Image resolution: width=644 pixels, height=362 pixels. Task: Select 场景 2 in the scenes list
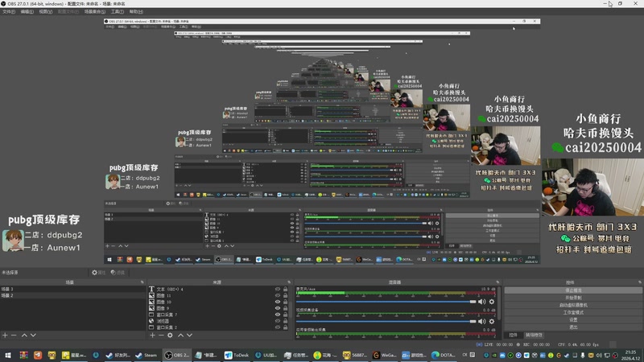pyautogui.click(x=72, y=295)
